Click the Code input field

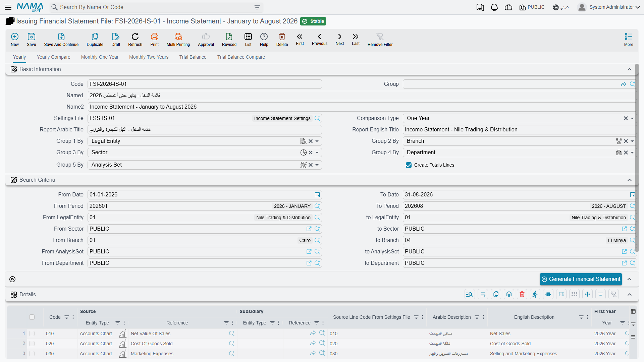[205, 84]
